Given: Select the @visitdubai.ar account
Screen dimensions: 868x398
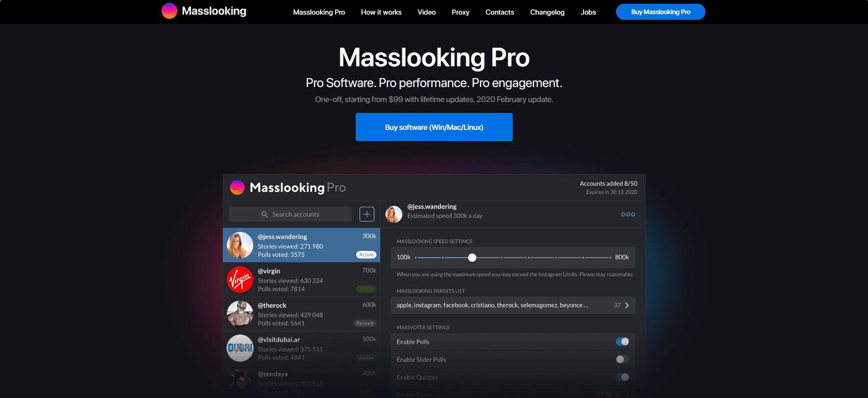Looking at the screenshot, I should (x=301, y=348).
